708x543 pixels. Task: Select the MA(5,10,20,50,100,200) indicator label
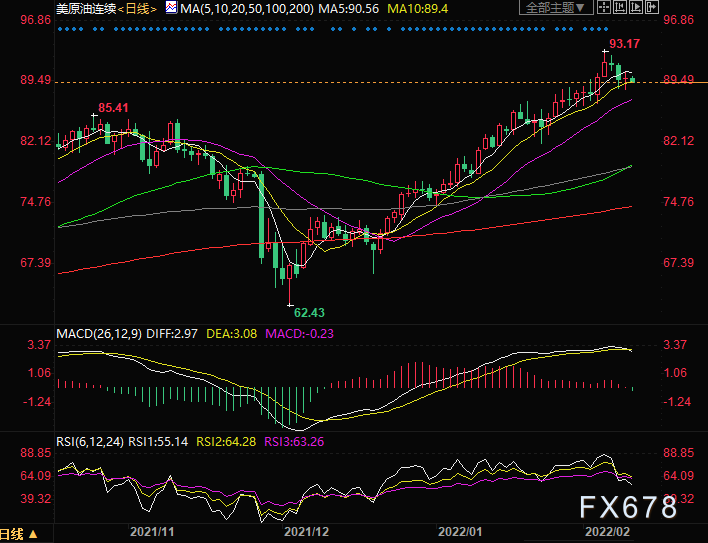247,8
